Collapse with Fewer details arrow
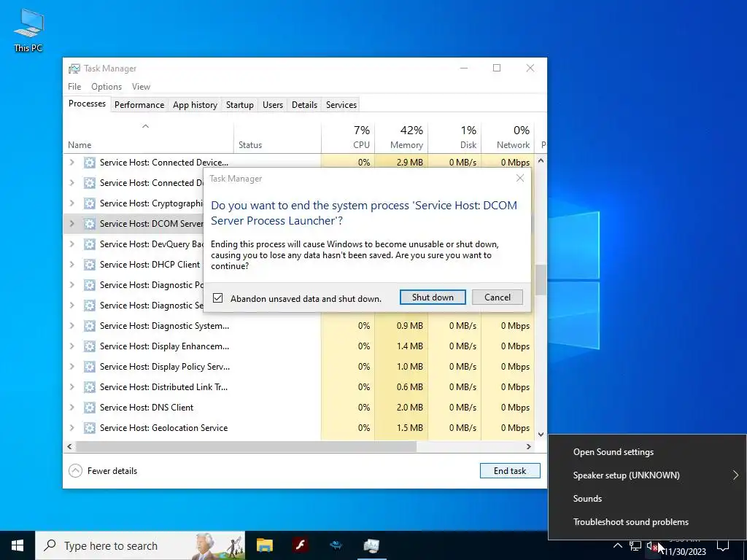The image size is (747, 560). pyautogui.click(x=75, y=471)
